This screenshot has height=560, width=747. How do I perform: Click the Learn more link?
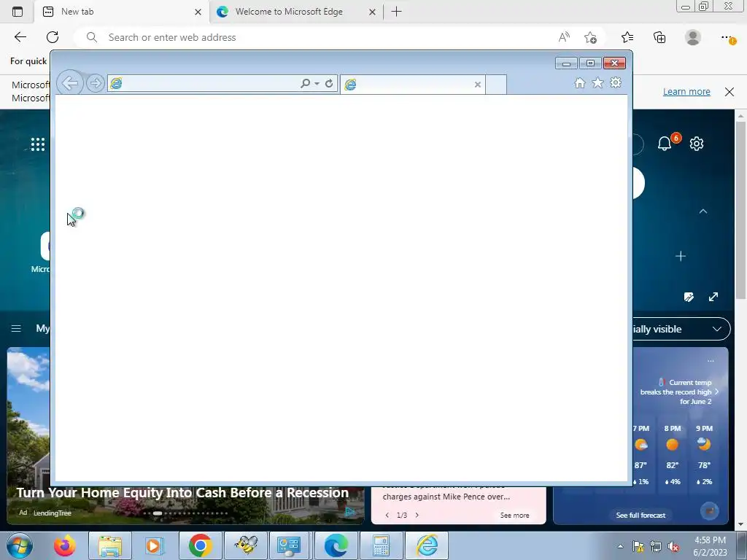(686, 91)
